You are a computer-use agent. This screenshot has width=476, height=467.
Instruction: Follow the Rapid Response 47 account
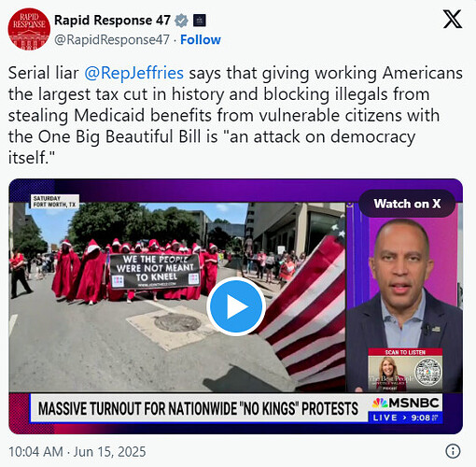click(x=201, y=39)
